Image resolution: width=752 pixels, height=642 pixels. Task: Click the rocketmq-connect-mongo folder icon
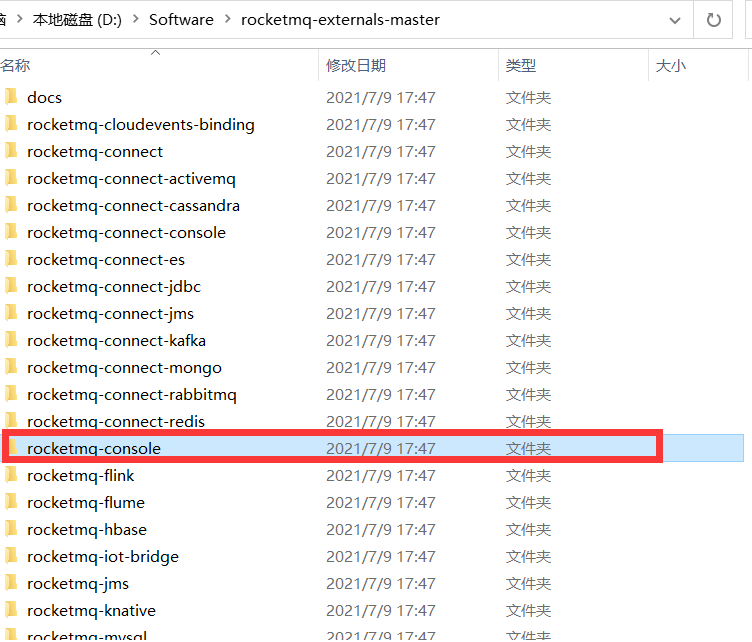[11, 366]
